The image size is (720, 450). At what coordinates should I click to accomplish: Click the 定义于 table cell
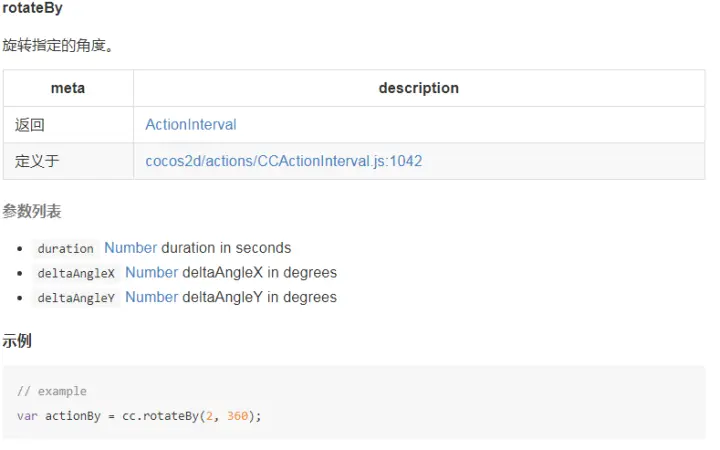point(37,160)
